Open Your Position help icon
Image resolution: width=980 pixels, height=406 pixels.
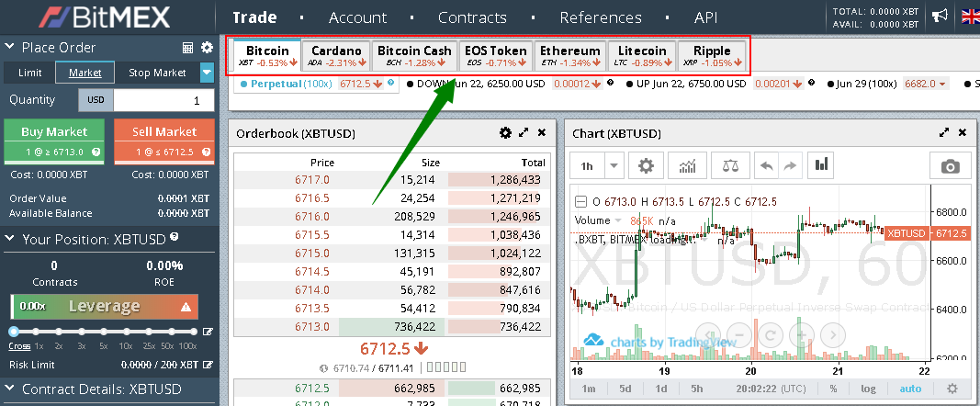point(174,237)
